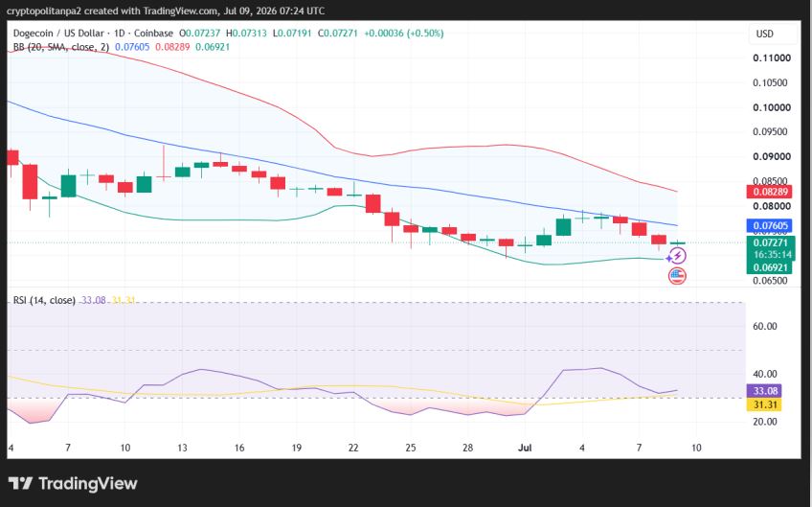Viewport: 812px width, 507px height.
Task: Click the RSI (14, close) indicator label
Action: (44, 300)
